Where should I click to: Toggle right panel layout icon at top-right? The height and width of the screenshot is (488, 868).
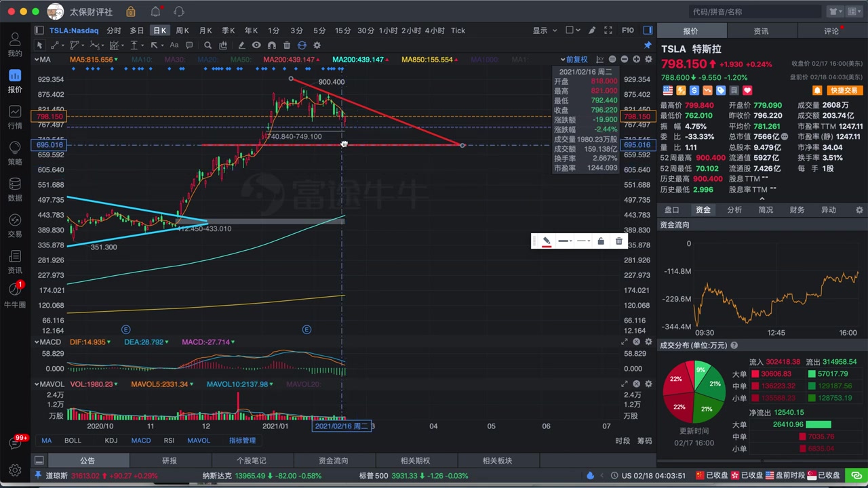point(648,30)
